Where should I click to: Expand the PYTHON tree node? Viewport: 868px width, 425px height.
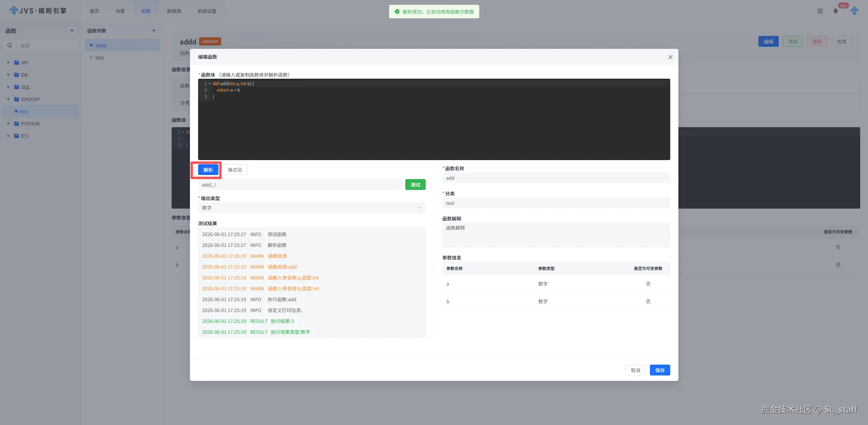pos(8,124)
